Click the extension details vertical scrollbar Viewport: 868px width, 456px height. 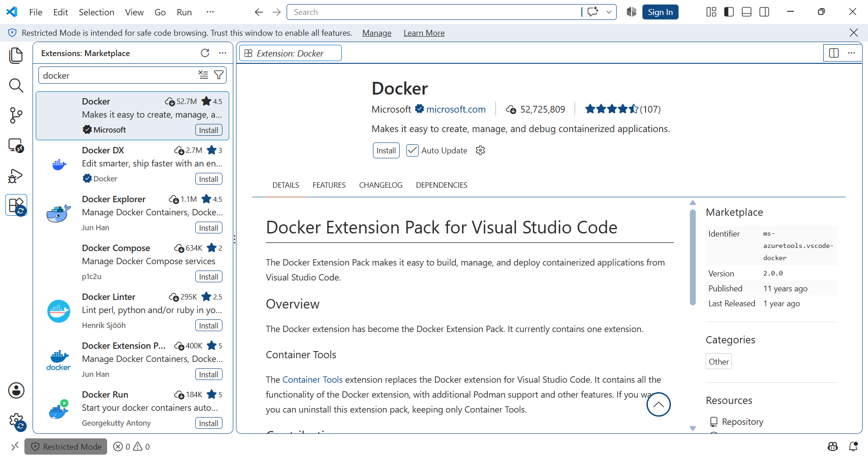(693, 258)
